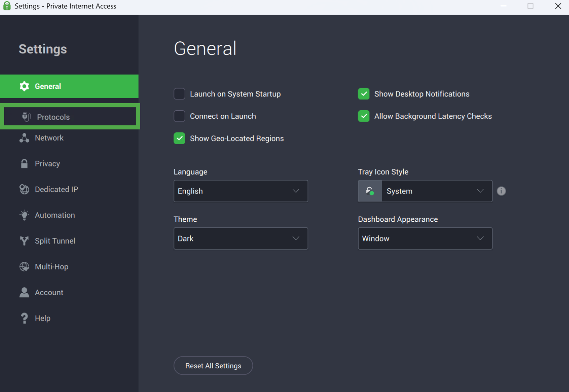Switch to the Protocols settings tab
The width and height of the screenshot is (569, 392).
pyautogui.click(x=70, y=116)
